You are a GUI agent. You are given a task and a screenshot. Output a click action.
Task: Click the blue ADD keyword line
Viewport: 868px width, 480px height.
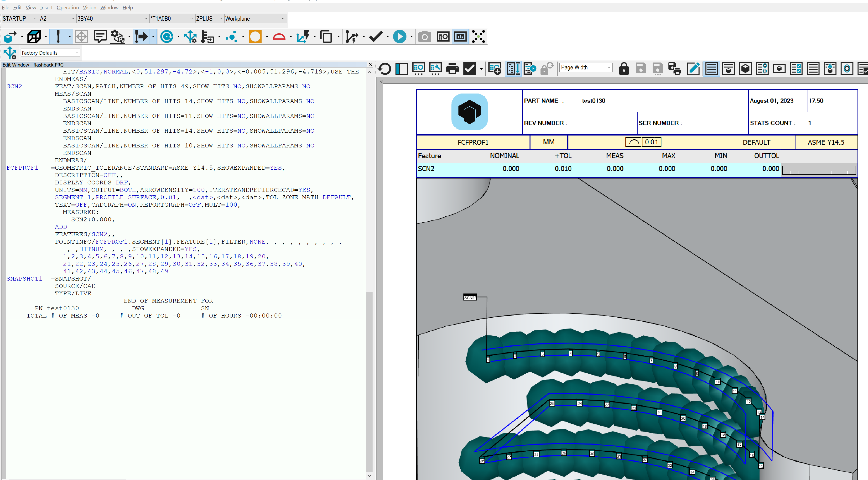pos(61,227)
